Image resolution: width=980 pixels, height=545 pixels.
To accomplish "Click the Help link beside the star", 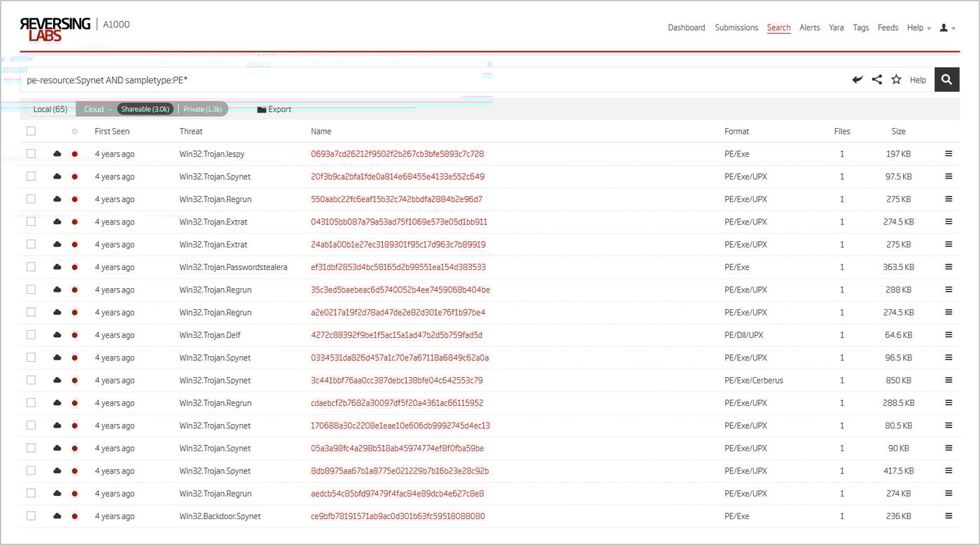I will point(918,80).
